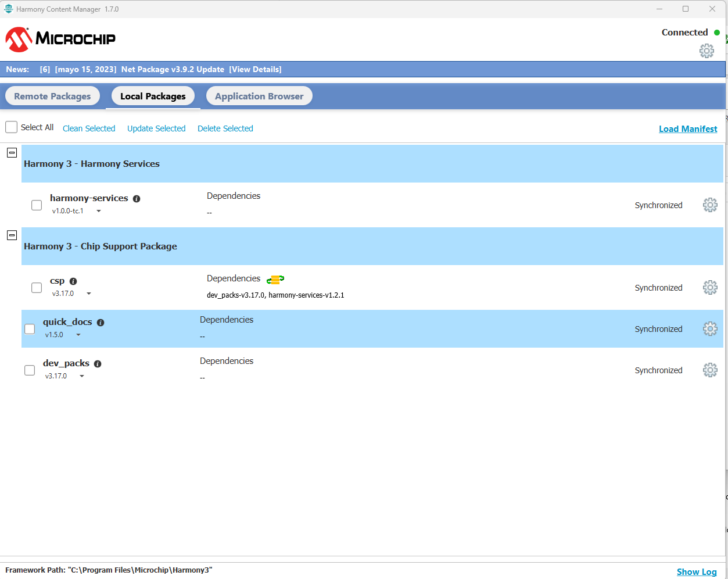This screenshot has height=579, width=728.
Task: Show info icon next to quick_docs
Action: pos(101,323)
